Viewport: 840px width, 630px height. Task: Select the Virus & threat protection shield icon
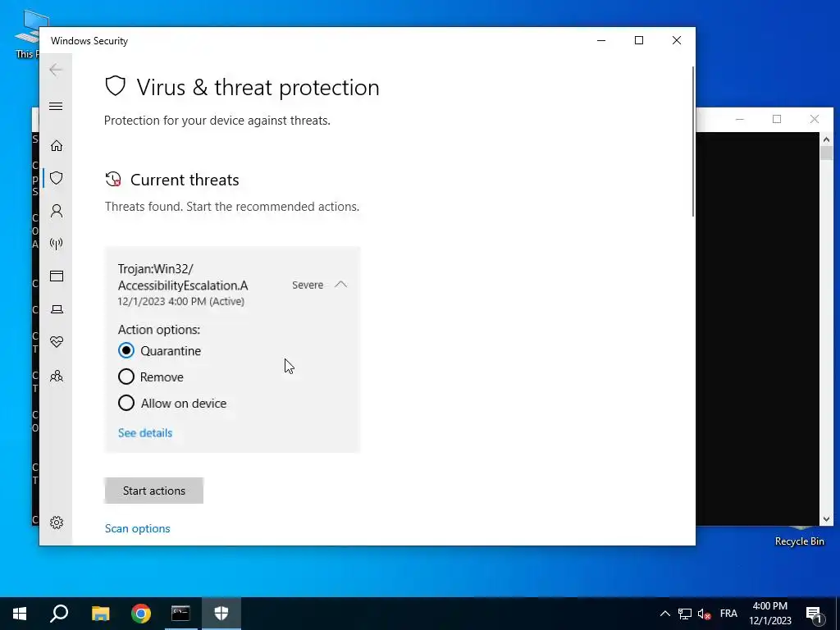click(x=57, y=178)
